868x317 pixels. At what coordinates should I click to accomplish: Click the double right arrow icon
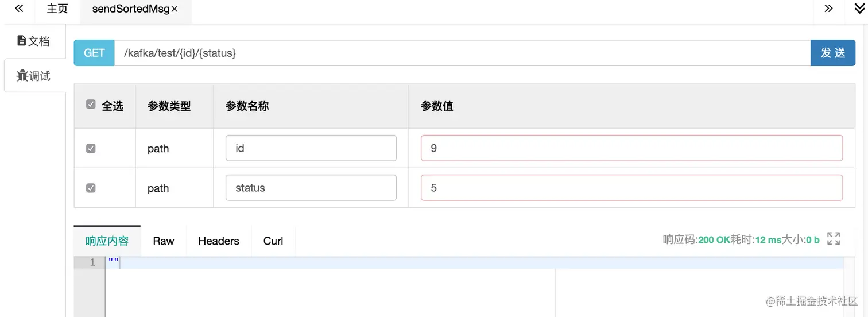point(828,9)
